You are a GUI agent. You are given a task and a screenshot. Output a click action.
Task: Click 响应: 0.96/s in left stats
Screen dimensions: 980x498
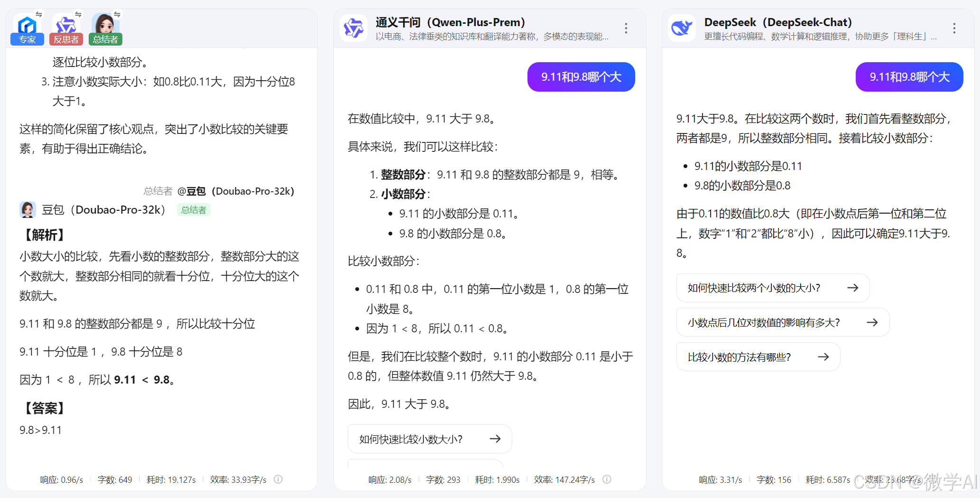pyautogui.click(x=62, y=480)
